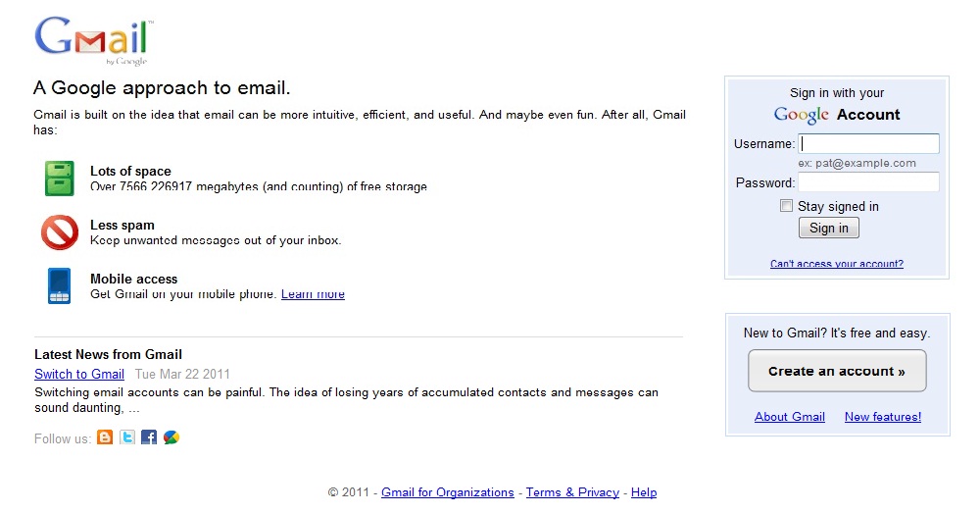Focus the Password input field
Viewport: 980px width, 513px height.
[868, 182]
